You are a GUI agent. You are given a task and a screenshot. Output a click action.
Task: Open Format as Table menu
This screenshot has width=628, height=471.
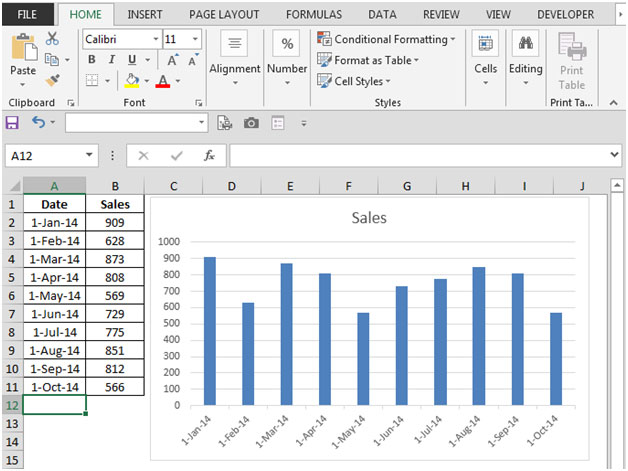coord(368,60)
